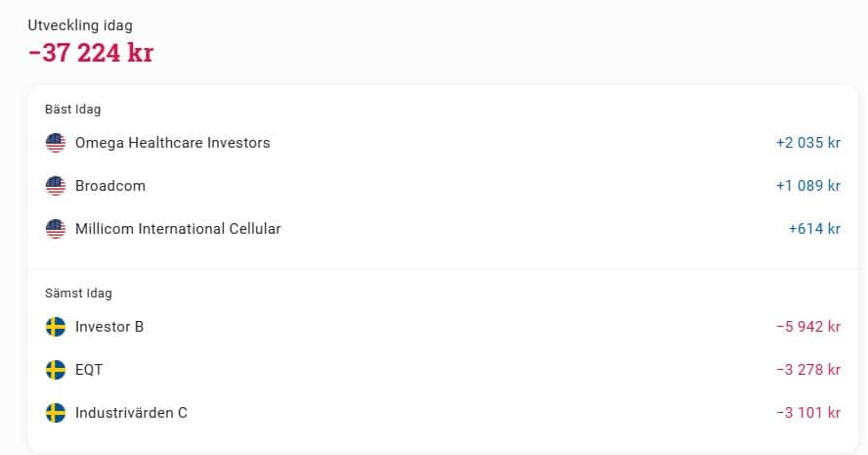Click EQT's −3 278 kr loss
This screenshot has width=868, height=455.
pyautogui.click(x=806, y=370)
